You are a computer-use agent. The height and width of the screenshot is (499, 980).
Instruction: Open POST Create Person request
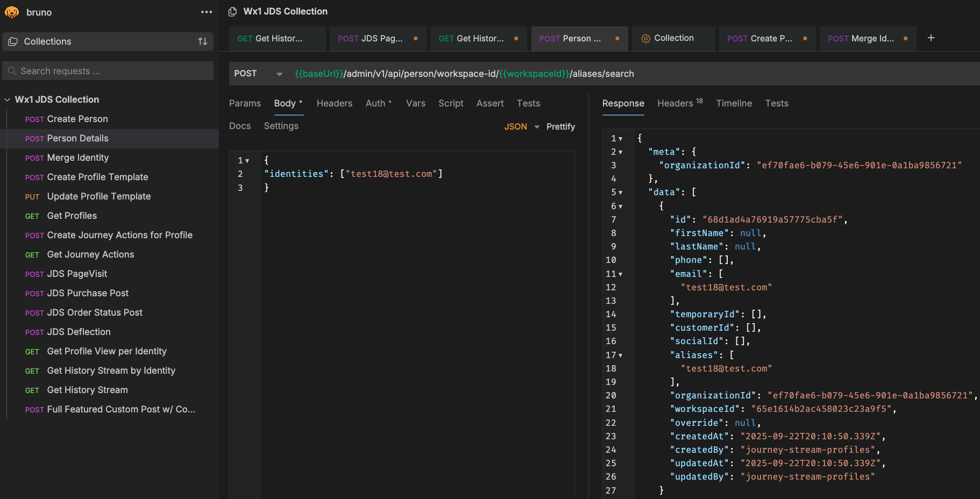pyautogui.click(x=109, y=119)
